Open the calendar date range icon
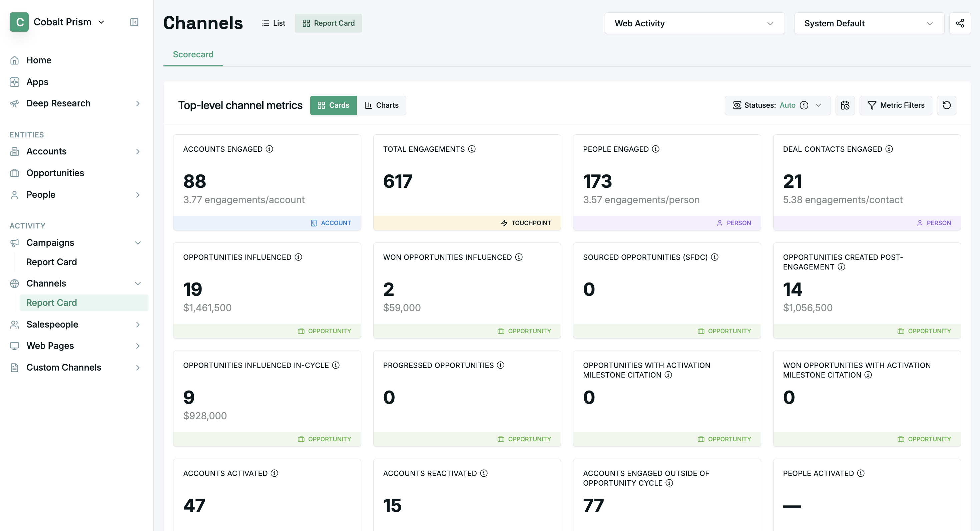 click(x=845, y=105)
